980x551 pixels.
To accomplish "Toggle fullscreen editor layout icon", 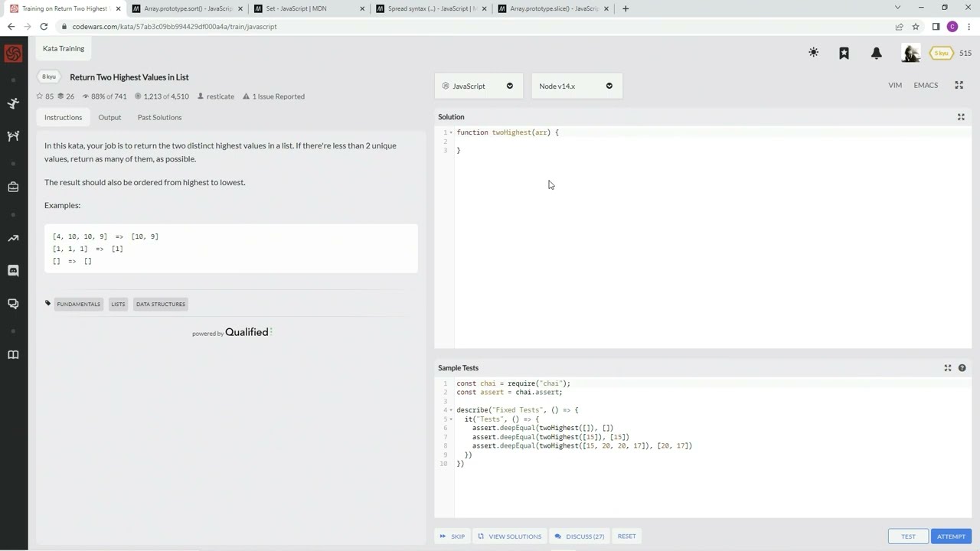I will [x=959, y=85].
